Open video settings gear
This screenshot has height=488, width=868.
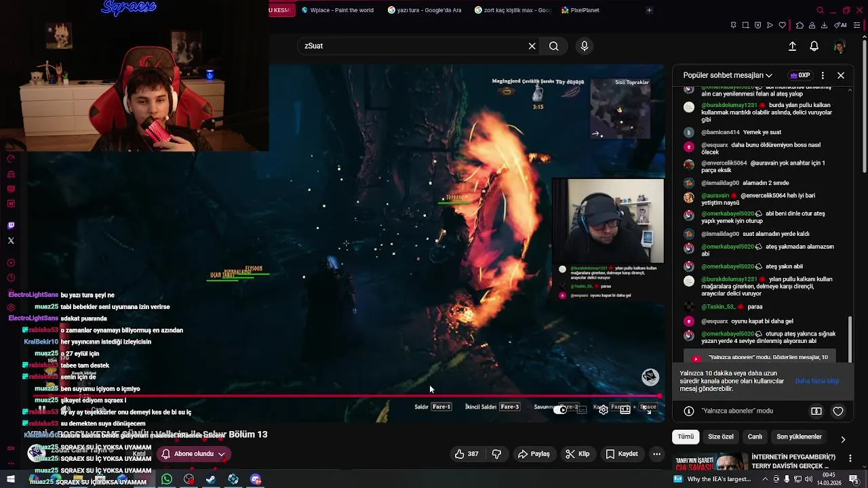point(603,409)
